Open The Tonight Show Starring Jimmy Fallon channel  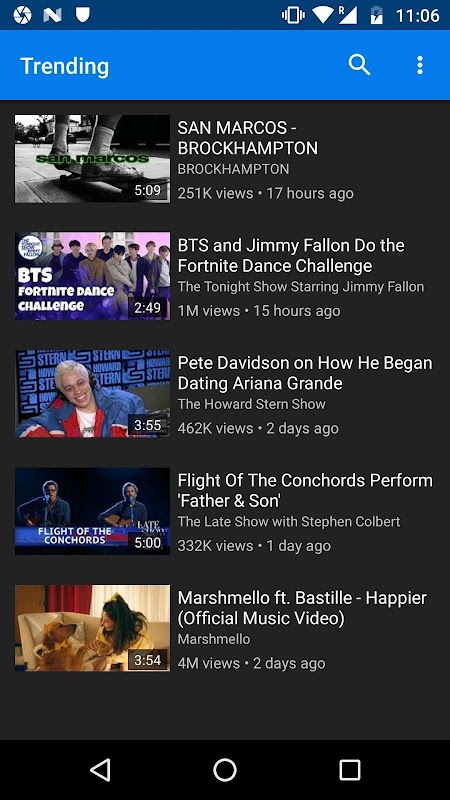[301, 287]
